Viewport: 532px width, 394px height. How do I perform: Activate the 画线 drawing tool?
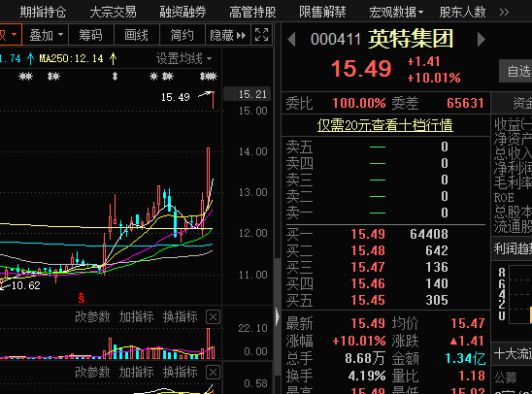click(x=136, y=35)
